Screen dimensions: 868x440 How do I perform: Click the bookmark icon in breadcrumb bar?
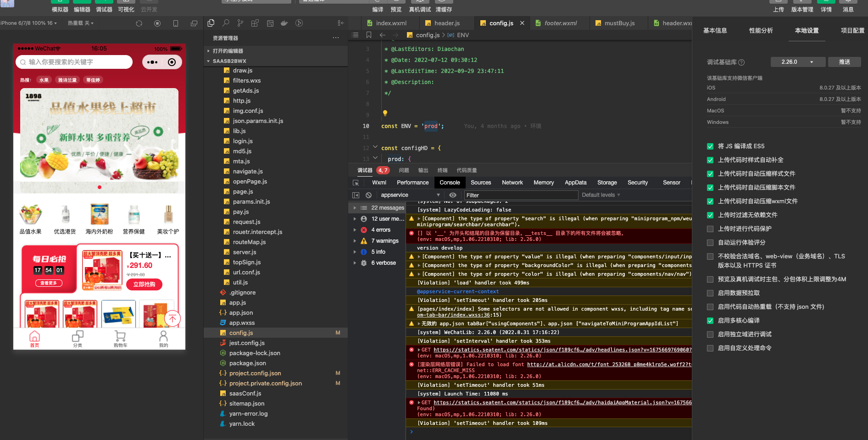point(369,35)
